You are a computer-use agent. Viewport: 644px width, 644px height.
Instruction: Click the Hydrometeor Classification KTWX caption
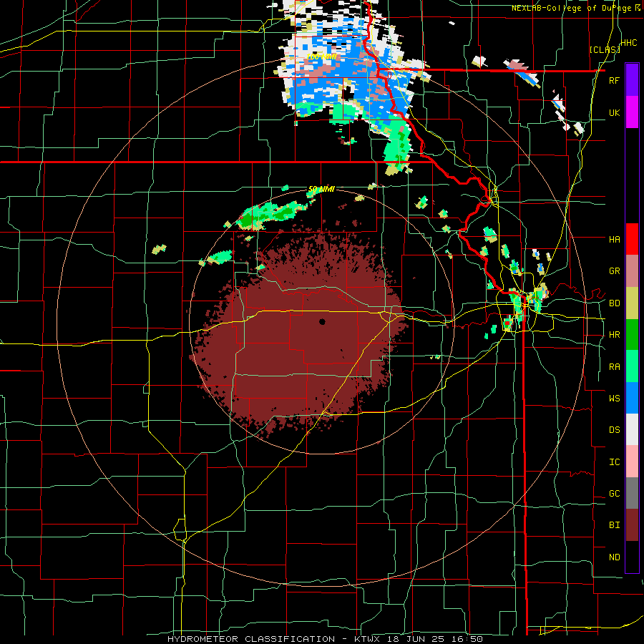(x=325, y=639)
